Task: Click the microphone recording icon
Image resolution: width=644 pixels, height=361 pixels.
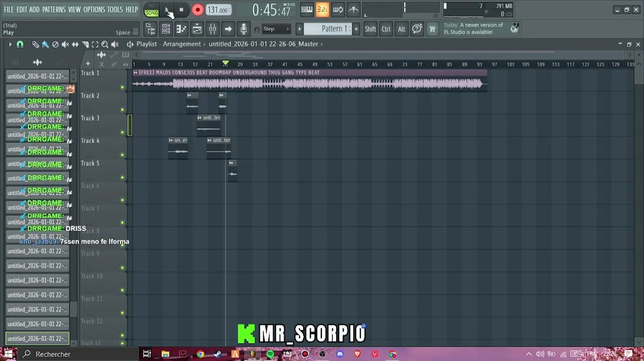Action: [243, 29]
